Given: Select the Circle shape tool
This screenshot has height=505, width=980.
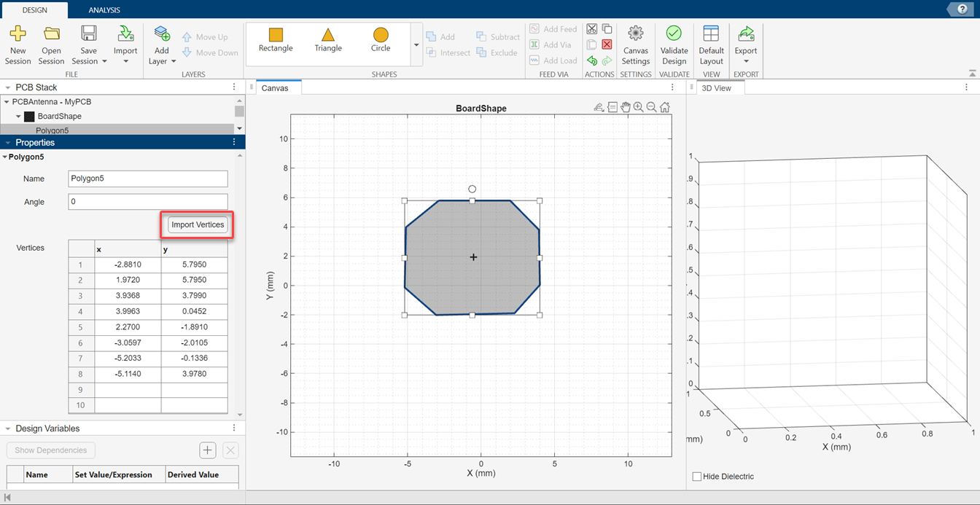Looking at the screenshot, I should tap(380, 42).
